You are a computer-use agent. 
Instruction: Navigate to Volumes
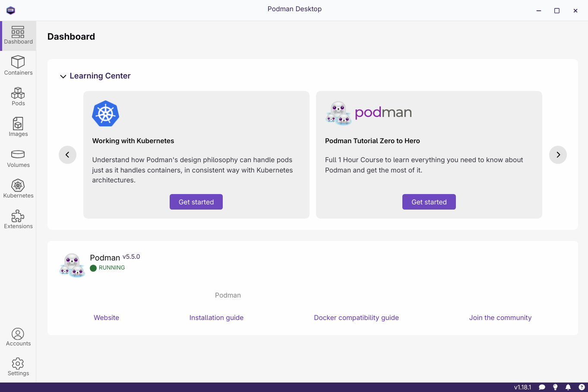[18, 158]
